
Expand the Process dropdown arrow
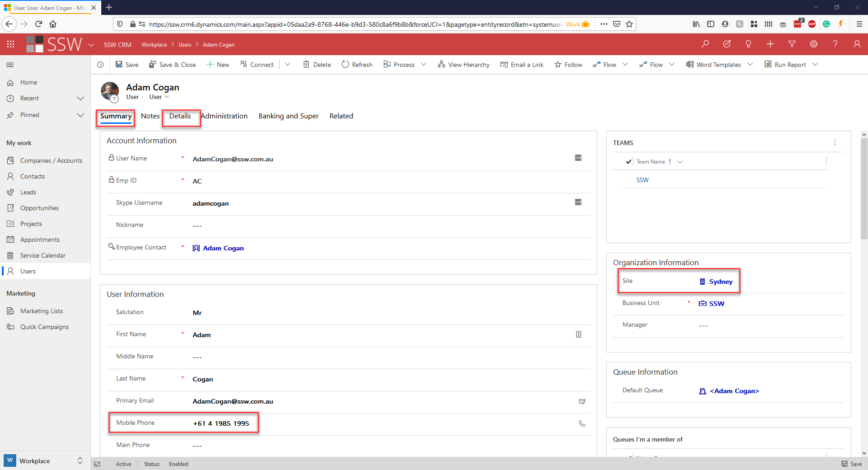pyautogui.click(x=424, y=65)
